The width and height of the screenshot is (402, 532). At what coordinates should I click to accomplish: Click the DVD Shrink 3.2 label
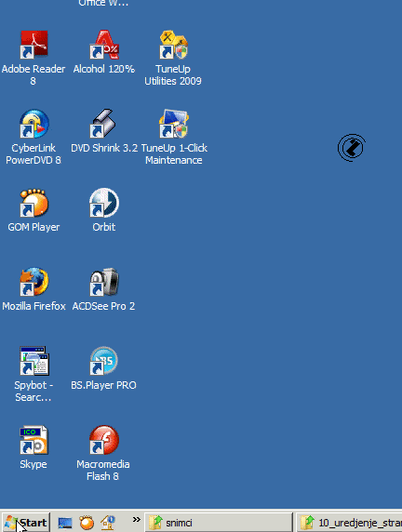pyautogui.click(x=104, y=148)
